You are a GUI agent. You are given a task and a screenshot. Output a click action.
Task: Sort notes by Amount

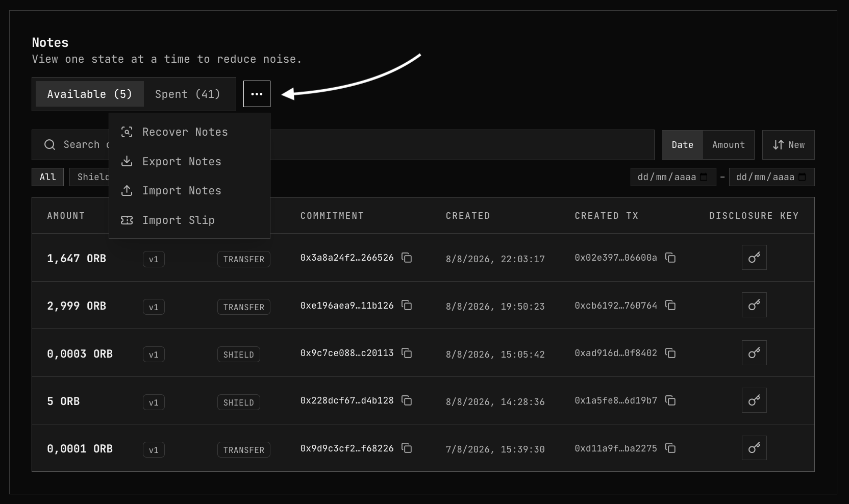(x=729, y=145)
